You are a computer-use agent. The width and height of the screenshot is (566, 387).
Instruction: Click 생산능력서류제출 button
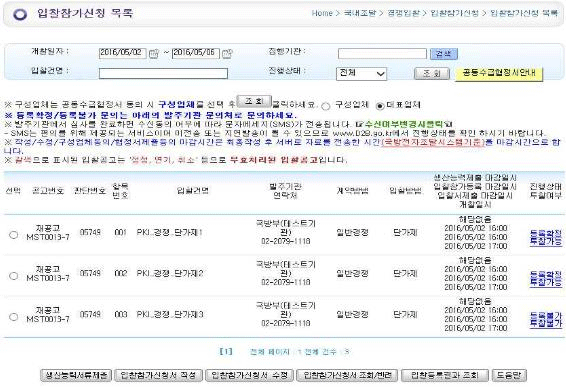point(76,375)
